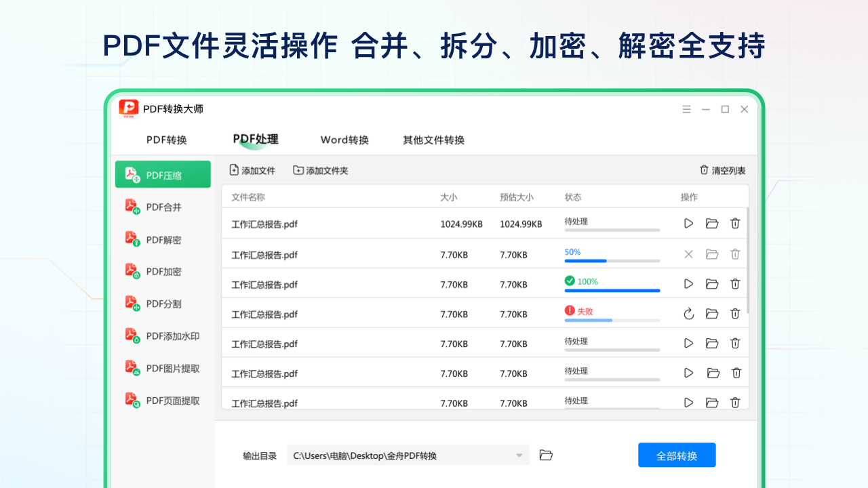Start conversion of the first 工作汇总报告.pdf file
The image size is (868, 488).
coord(688,223)
